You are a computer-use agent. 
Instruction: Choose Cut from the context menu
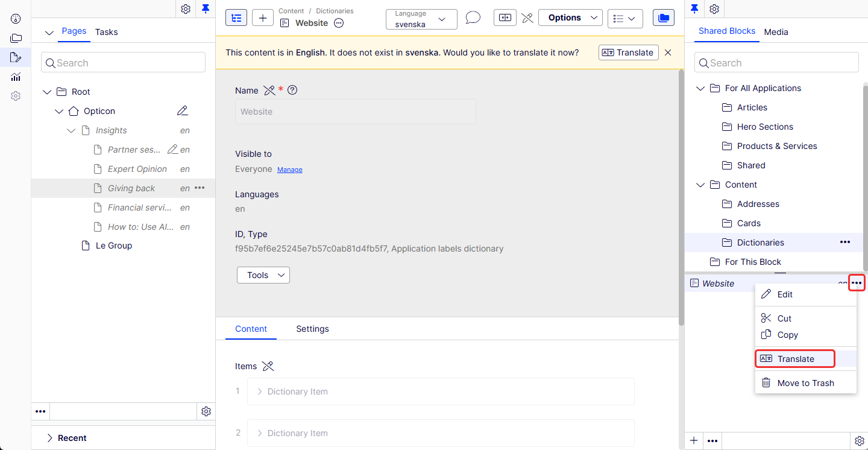click(806, 318)
